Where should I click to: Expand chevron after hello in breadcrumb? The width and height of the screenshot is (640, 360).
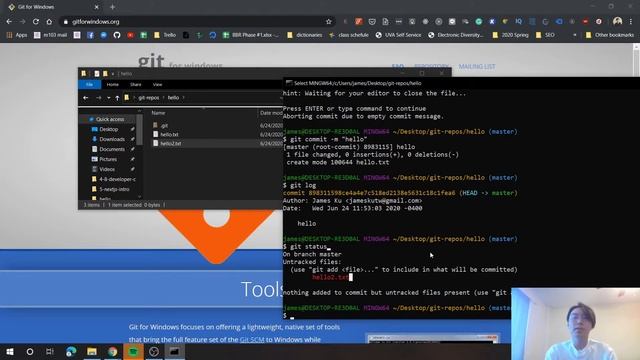click(x=184, y=98)
